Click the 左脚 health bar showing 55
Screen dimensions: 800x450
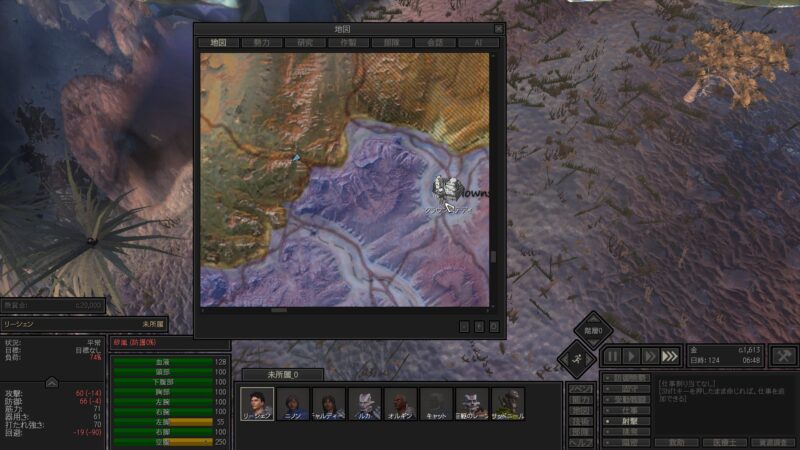[163, 422]
